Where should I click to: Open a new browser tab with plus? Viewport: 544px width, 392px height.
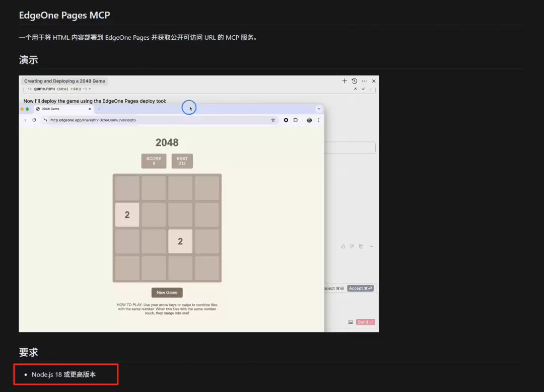pyautogui.click(x=99, y=109)
